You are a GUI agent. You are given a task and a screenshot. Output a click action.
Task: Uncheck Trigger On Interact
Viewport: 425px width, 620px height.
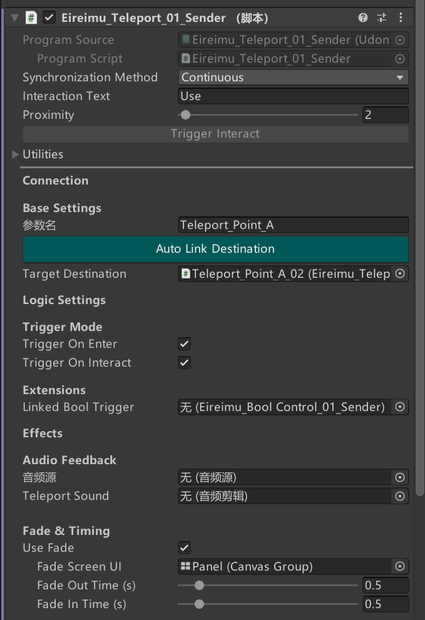point(184,363)
